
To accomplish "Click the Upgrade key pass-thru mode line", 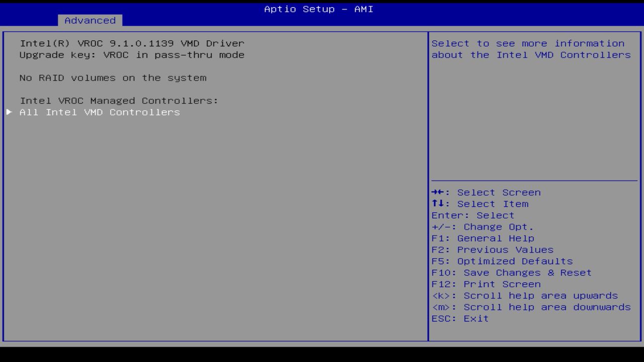I will pyautogui.click(x=131, y=55).
